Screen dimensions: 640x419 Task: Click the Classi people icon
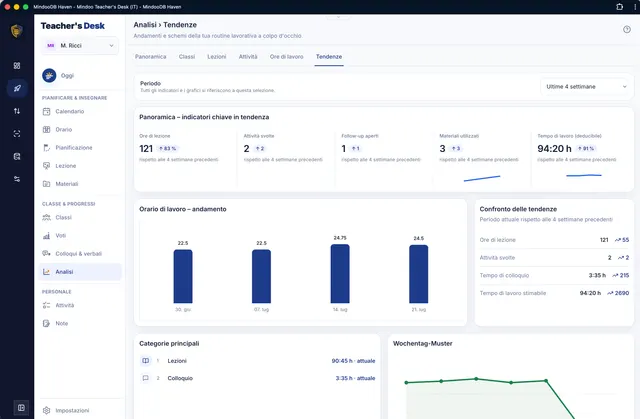[x=47, y=217]
